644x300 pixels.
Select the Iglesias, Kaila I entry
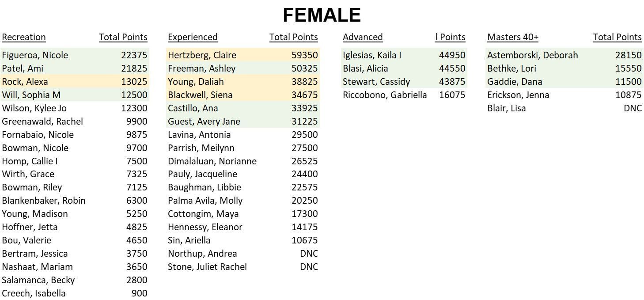(x=372, y=55)
